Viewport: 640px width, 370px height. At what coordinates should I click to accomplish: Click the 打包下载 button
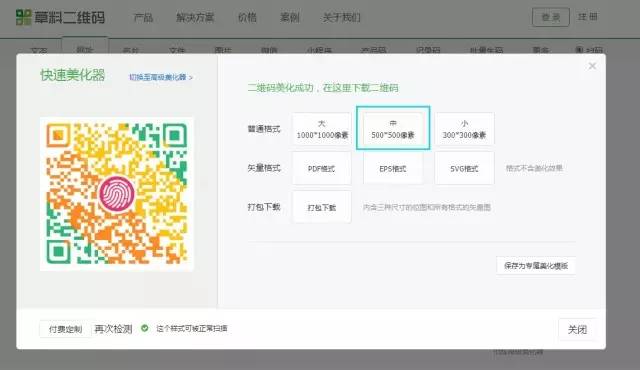pos(322,207)
